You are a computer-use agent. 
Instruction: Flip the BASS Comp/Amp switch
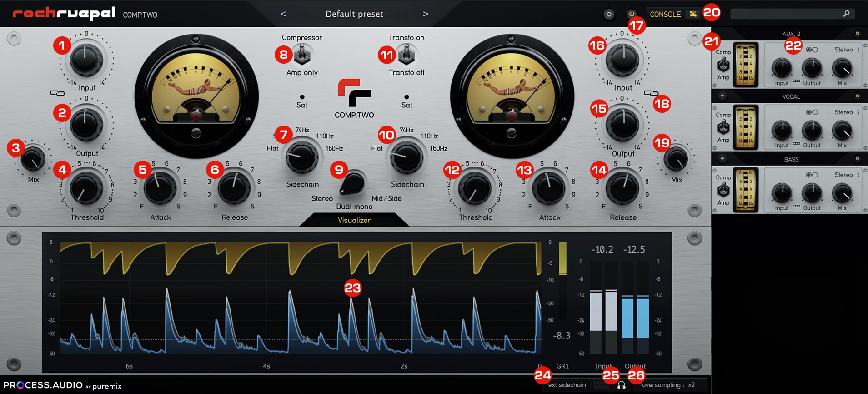pos(723,190)
